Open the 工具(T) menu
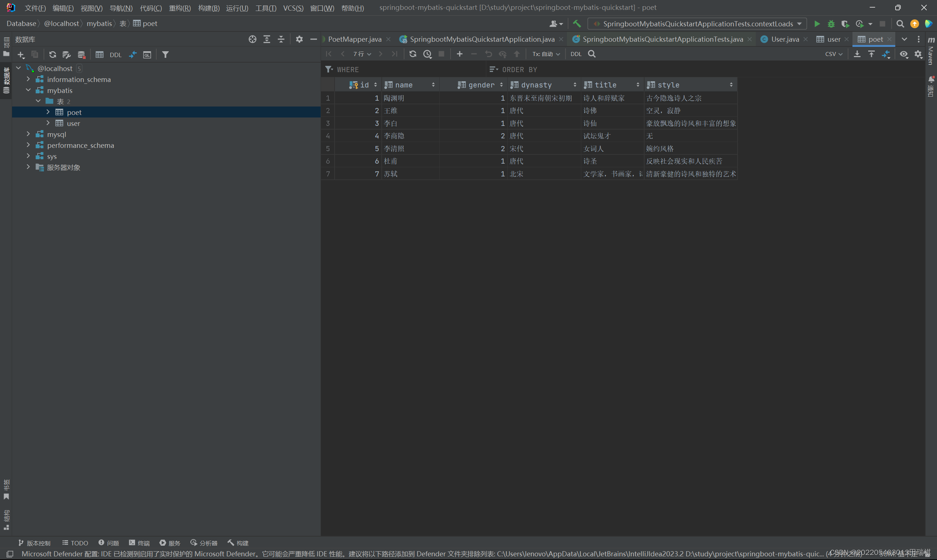 (266, 8)
